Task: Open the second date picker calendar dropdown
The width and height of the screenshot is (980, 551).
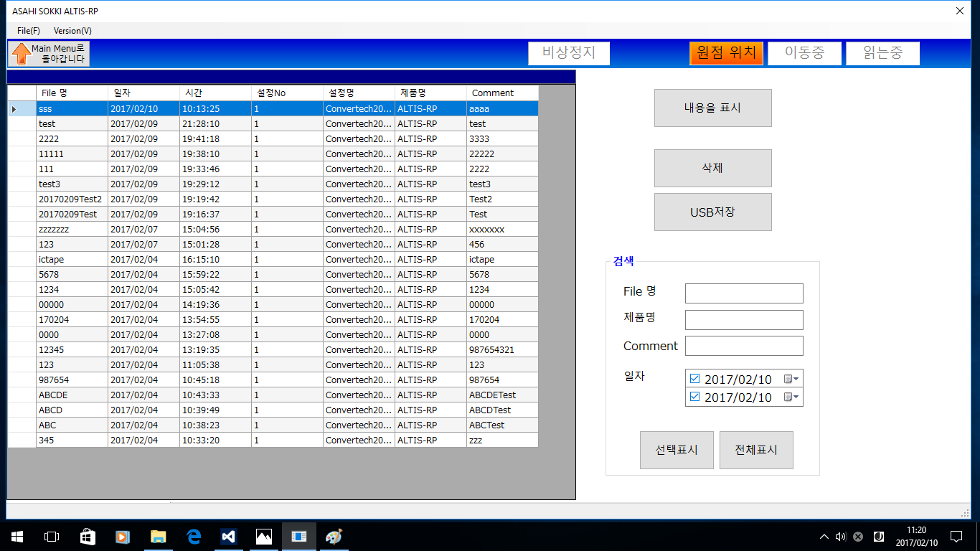Action: [791, 397]
